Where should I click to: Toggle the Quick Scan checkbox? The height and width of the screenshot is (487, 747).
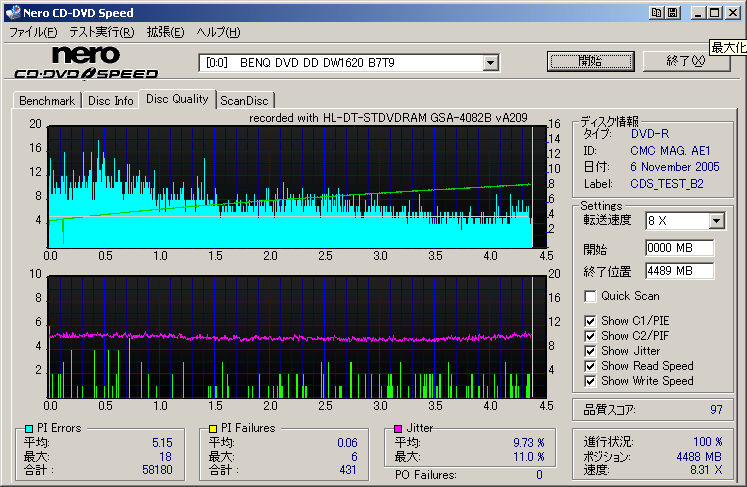[x=590, y=296]
